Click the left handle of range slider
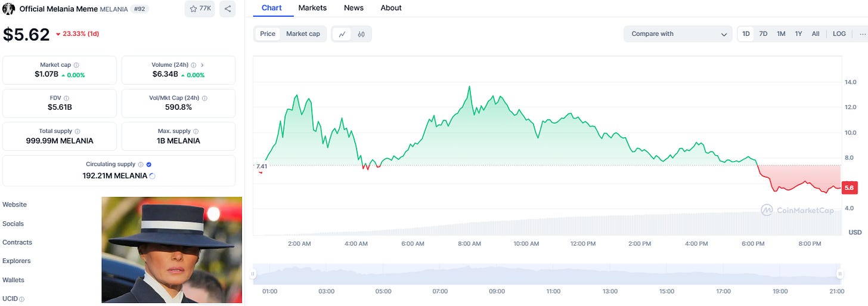Image resolution: width=868 pixels, height=306 pixels. point(253,274)
